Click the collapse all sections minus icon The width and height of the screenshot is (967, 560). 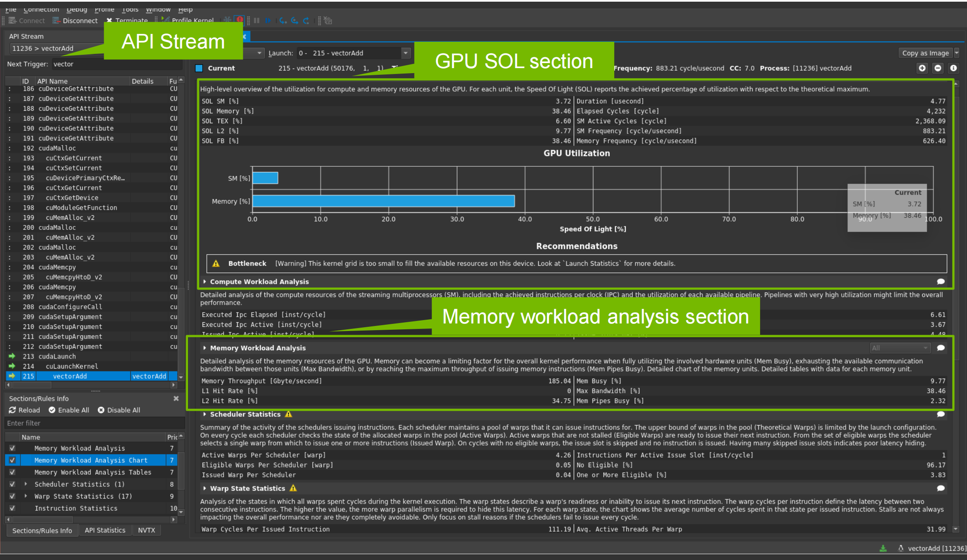click(938, 68)
